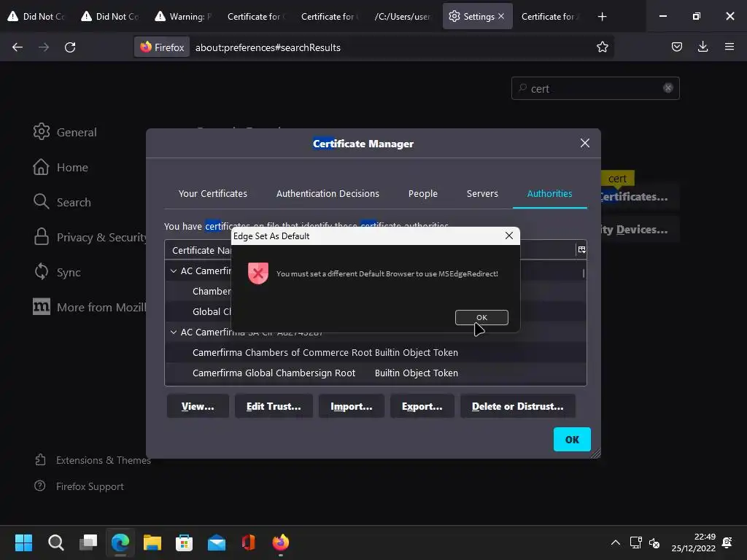Collapse first AC Camerfirma group
This screenshot has height=560, width=747.
tap(174, 271)
